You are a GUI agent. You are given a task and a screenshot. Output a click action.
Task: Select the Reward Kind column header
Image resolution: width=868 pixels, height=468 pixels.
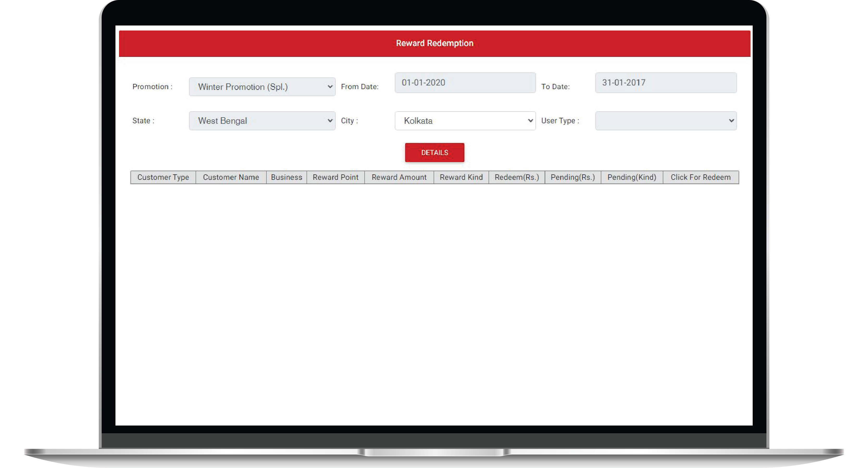coord(461,177)
